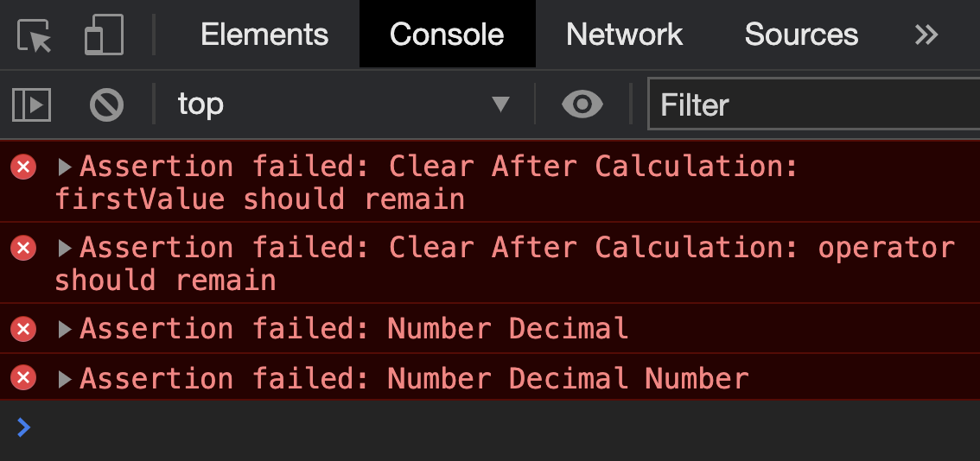Click the error icon on the Number Decimal row

(x=23, y=329)
